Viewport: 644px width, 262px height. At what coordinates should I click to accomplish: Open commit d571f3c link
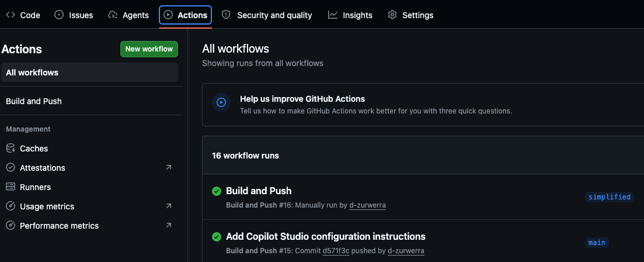pyautogui.click(x=336, y=250)
